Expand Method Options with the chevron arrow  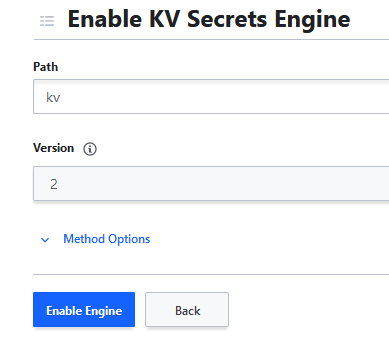[x=45, y=240]
